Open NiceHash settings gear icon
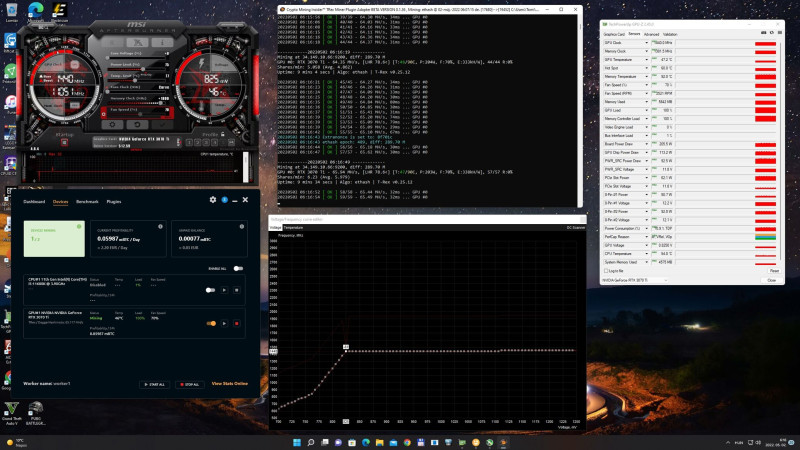Viewport: 800px width, 450px height. (213, 200)
